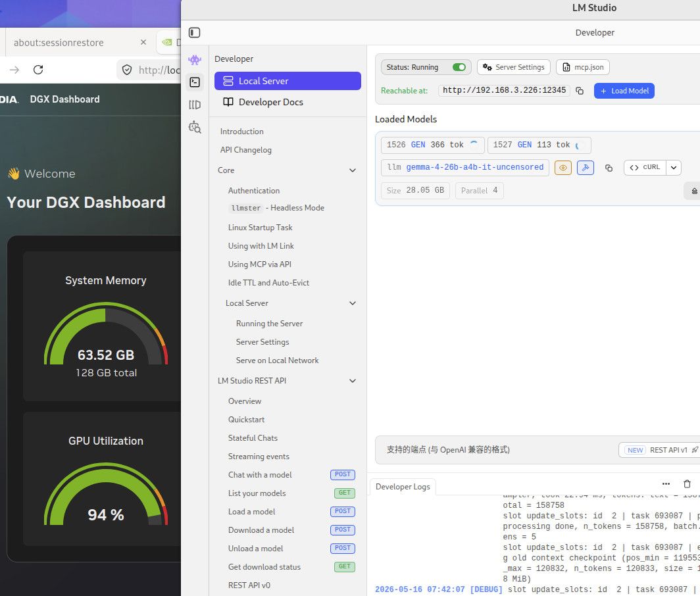Viewport: 700px width, 596px height.
Task: Open Idle TTL and Auto-Evict page
Action: coord(268,283)
